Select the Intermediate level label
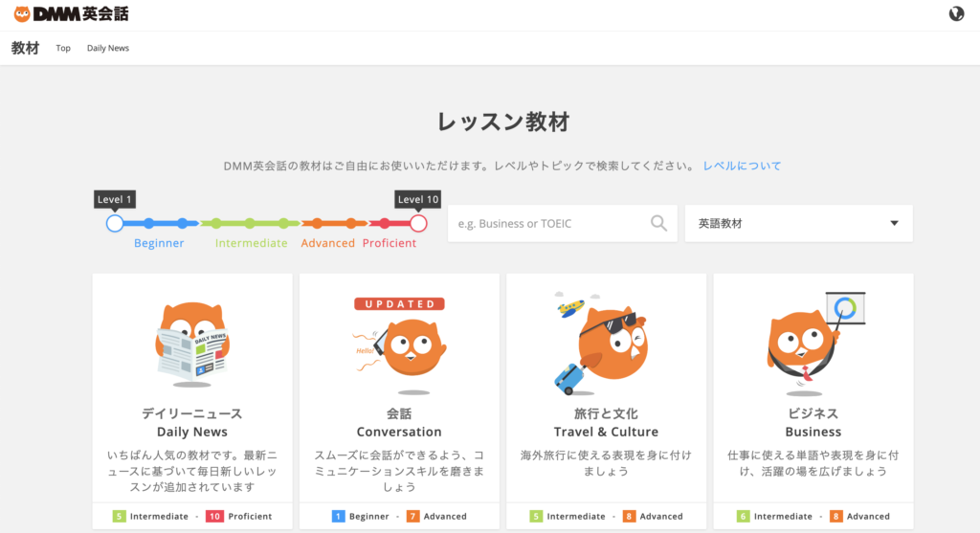 252,243
